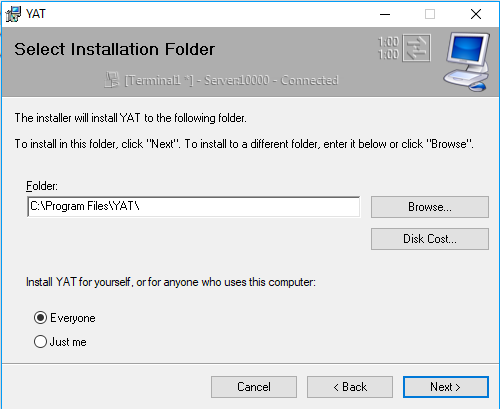Minimize the YAT installer window
This screenshot has height=409, width=500.
385,14
